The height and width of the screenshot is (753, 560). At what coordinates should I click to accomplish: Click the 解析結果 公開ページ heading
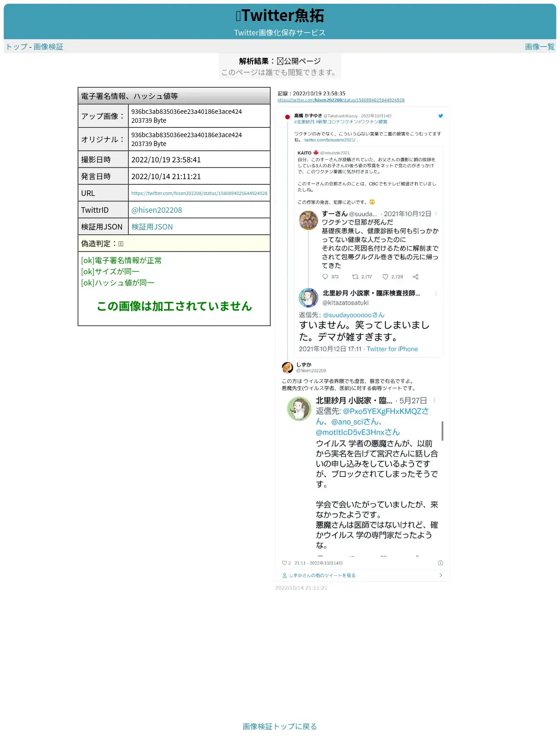coord(280,61)
